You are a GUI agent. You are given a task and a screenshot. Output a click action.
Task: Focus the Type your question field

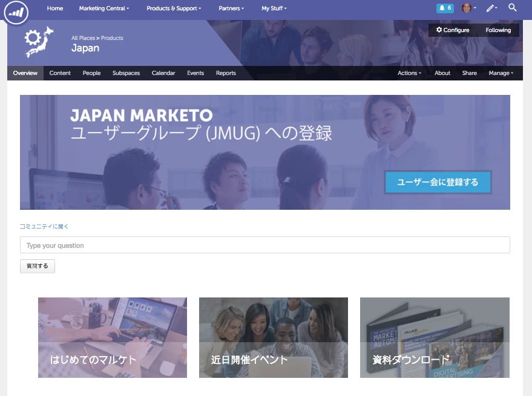[265, 245]
